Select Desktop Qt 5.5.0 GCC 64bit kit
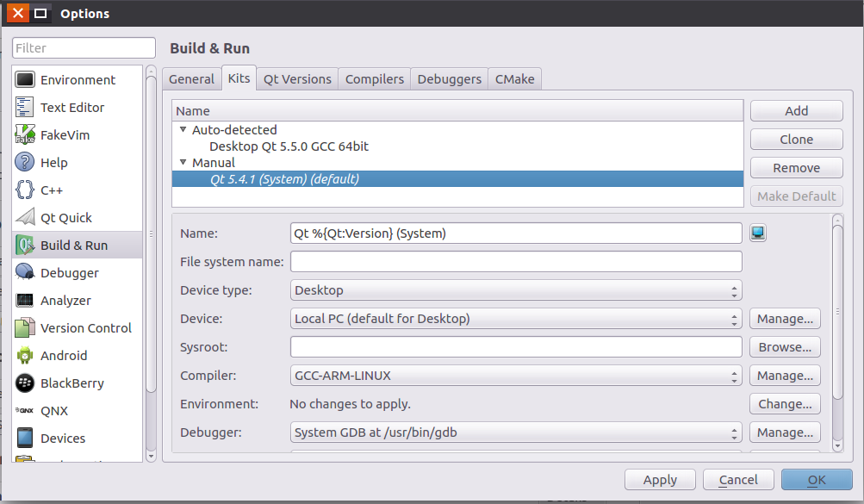Screen dimensions: 864x504 pos(289,146)
